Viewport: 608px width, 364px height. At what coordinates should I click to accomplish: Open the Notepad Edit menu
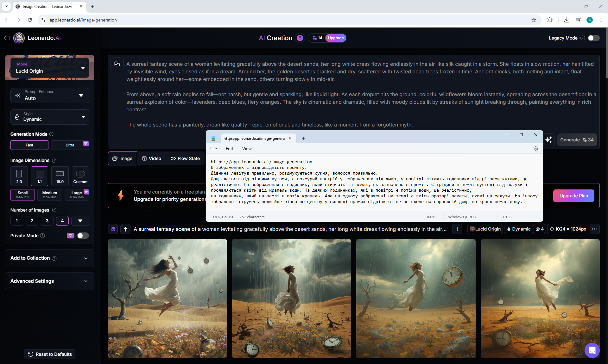point(229,149)
